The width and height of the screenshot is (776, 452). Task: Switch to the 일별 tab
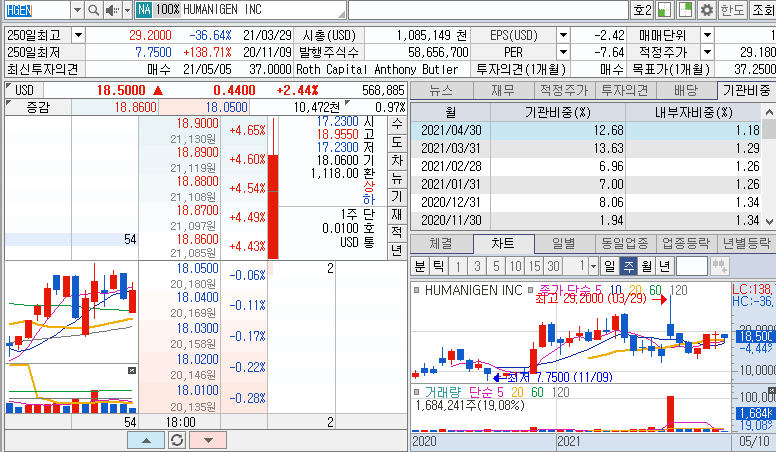coord(564,244)
